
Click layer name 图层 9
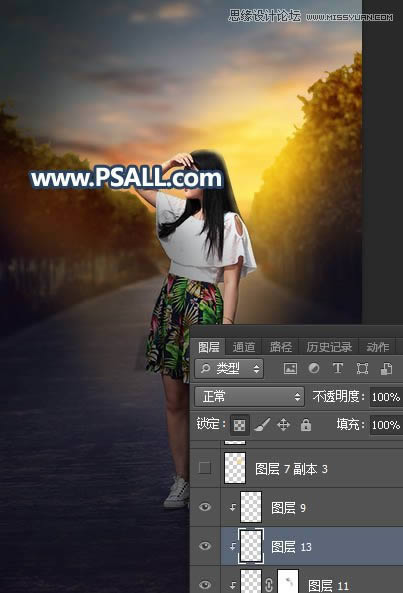[x=288, y=508]
